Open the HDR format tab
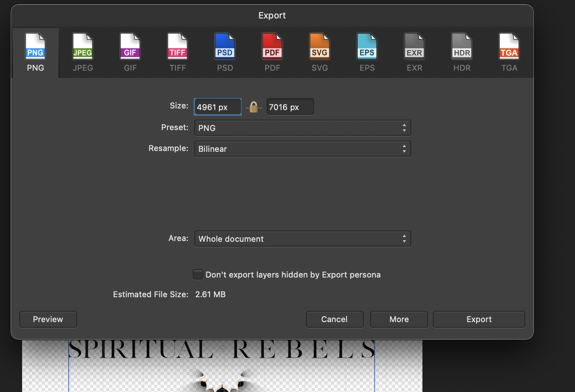Image resolution: width=575 pixels, height=392 pixels. click(x=462, y=53)
